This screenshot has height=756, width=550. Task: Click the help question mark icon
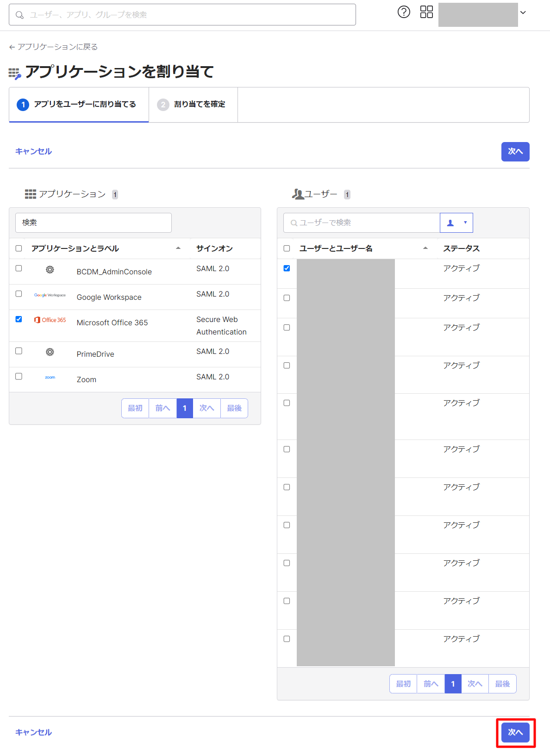(404, 12)
